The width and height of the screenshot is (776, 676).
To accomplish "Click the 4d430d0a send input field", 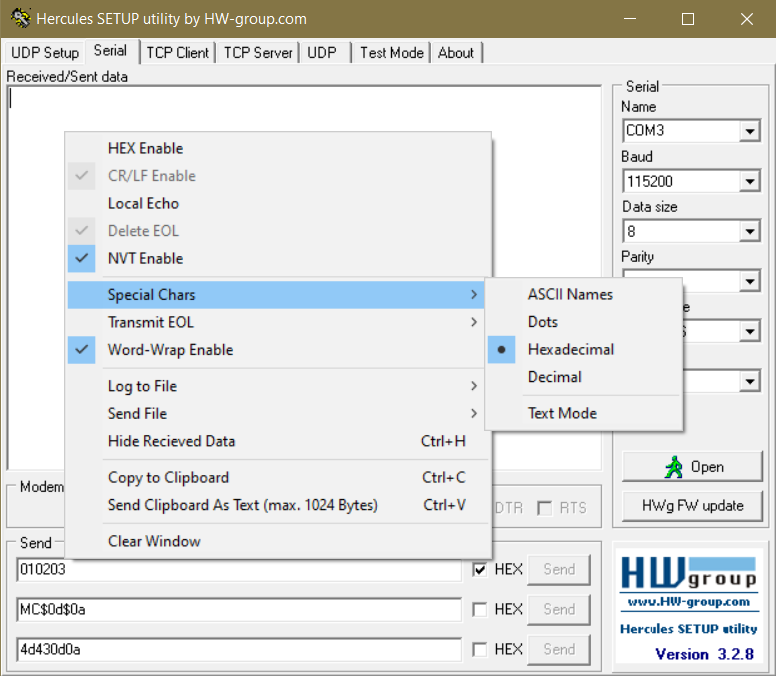I will click(239, 649).
